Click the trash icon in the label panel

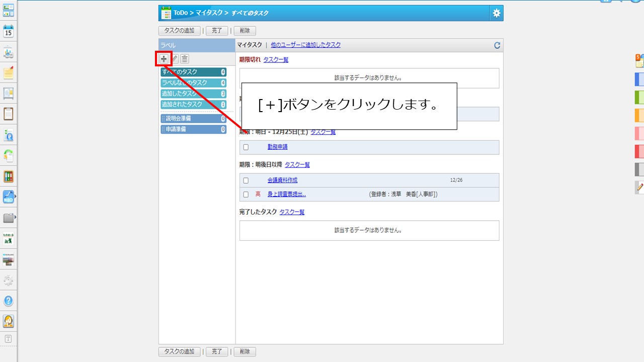pyautogui.click(x=185, y=59)
